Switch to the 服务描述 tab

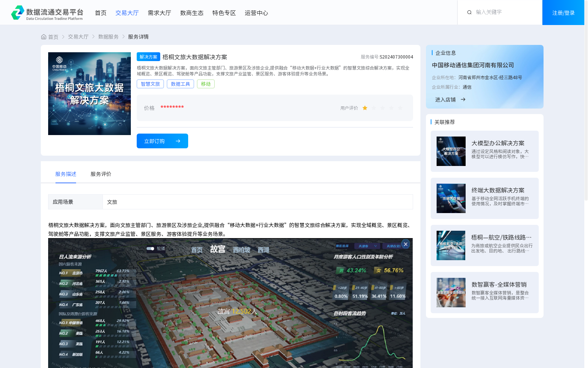tap(66, 174)
